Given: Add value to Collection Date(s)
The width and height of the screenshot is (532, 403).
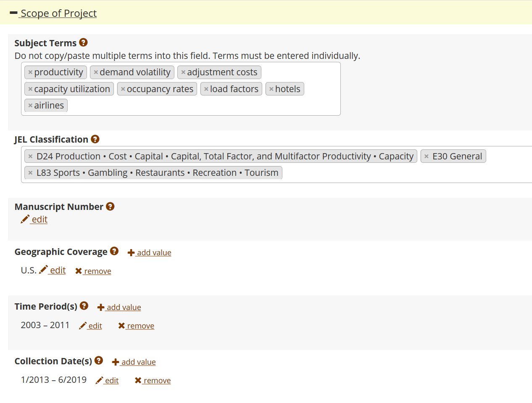Looking at the screenshot, I should [134, 362].
